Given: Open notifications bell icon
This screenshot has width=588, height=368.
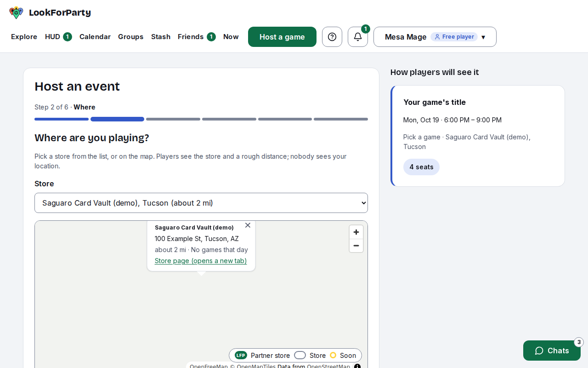Looking at the screenshot, I should (358, 37).
